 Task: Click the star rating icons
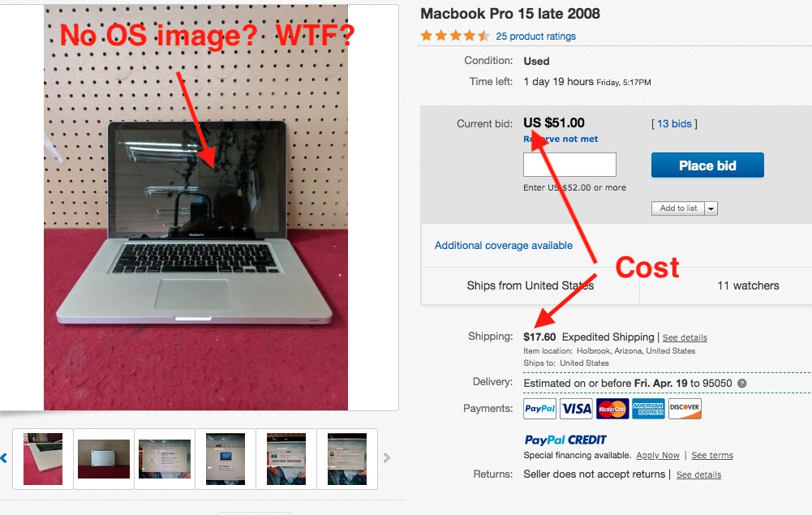455,36
